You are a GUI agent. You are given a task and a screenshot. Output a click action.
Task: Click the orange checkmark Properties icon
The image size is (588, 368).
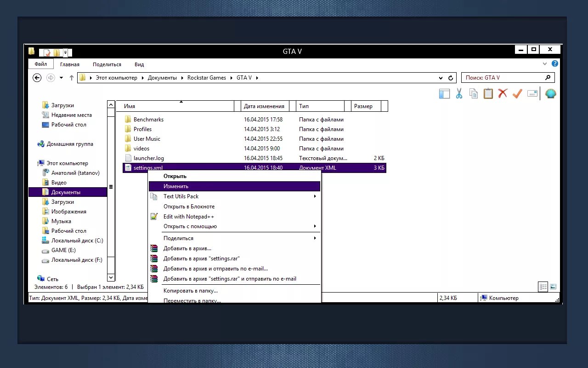pos(517,94)
